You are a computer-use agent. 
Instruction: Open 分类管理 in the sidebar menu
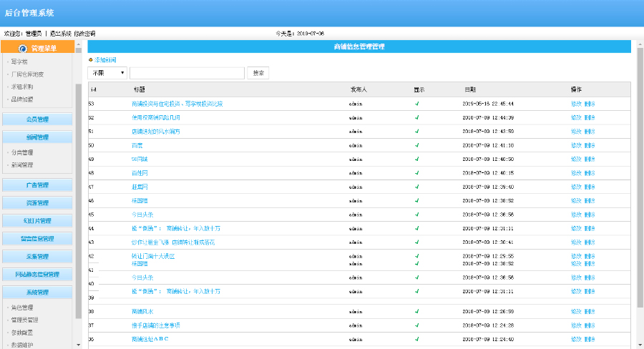(22, 152)
